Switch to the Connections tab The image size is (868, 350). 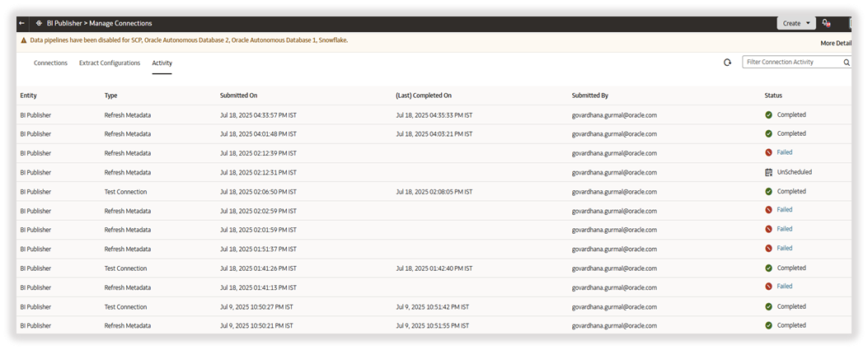50,63
